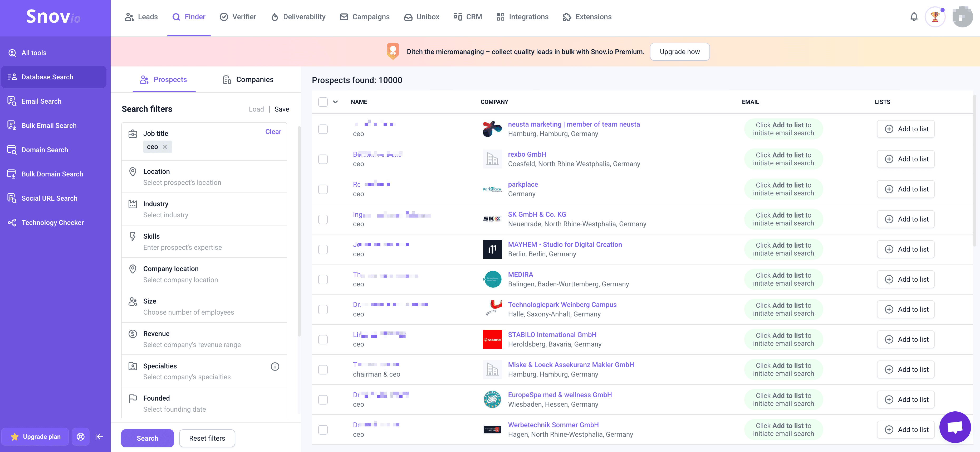
Task: Open notifications bell
Action: 914,16
